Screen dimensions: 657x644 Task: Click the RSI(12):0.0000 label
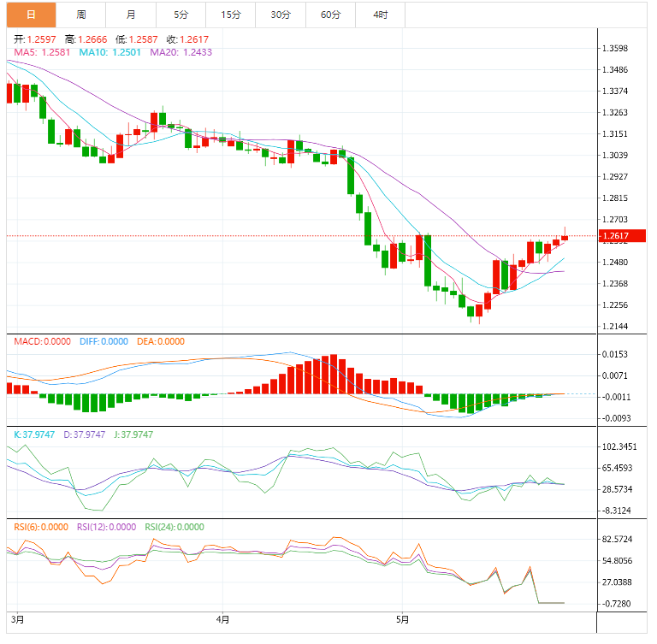106,527
